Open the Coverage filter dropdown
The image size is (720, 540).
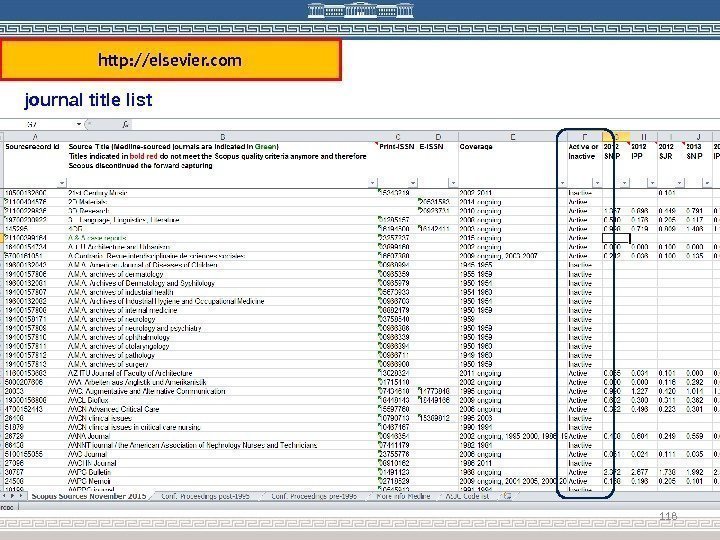[x=562, y=183]
